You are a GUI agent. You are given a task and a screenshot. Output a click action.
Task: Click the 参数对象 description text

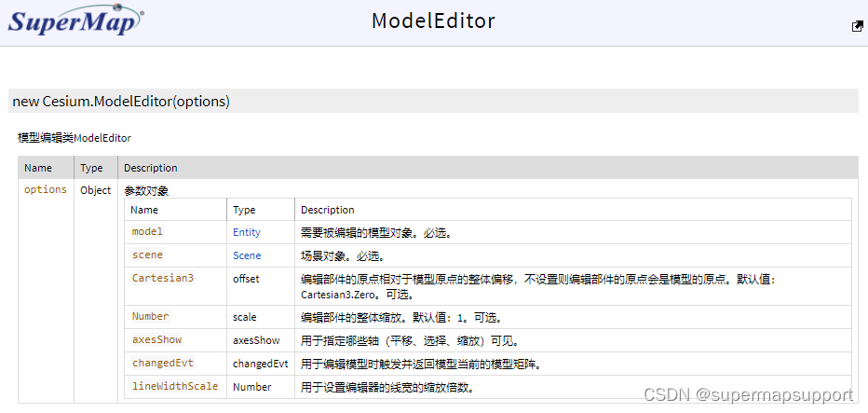pos(146,191)
